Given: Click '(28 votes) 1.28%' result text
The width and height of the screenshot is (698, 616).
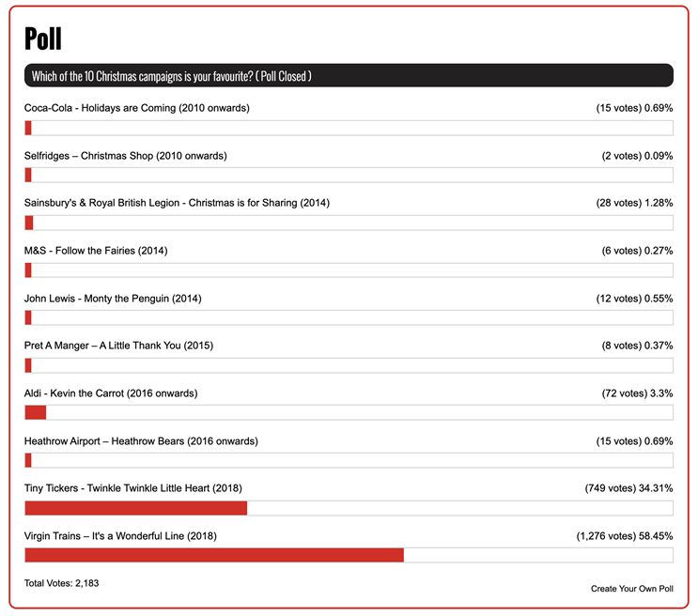Looking at the screenshot, I should (634, 203).
